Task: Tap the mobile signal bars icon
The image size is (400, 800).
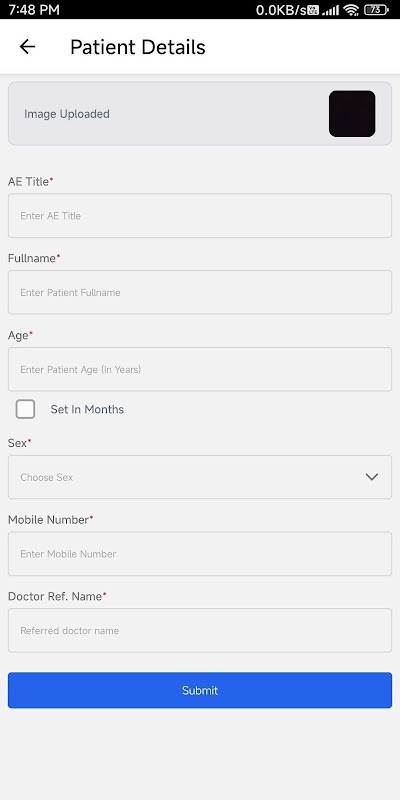Action: (331, 10)
